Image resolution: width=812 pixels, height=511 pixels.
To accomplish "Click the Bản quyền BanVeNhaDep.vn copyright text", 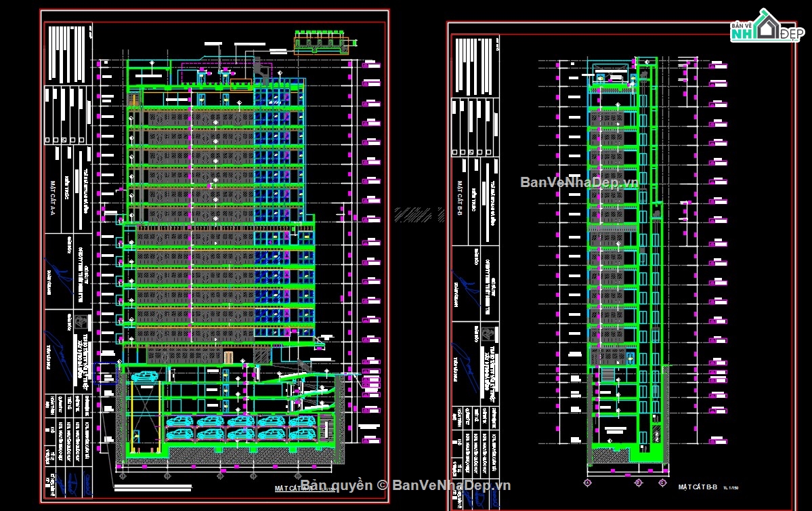I will tap(404, 485).
